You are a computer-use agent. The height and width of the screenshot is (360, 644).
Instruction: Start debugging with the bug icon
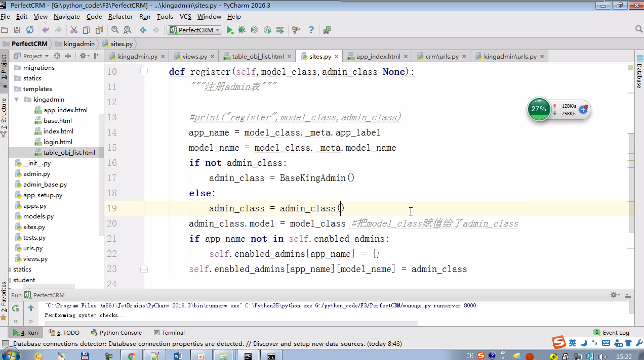tap(242, 30)
